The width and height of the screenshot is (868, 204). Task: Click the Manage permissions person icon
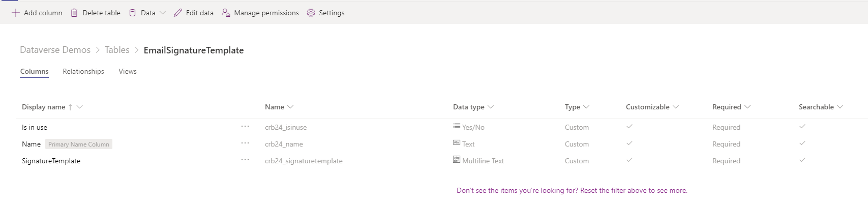[226, 13]
